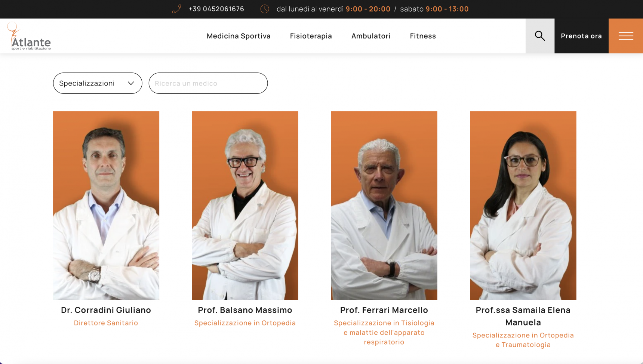Select Ambulatori in navigation
Screen dimensions: 643x364
coord(371,36)
